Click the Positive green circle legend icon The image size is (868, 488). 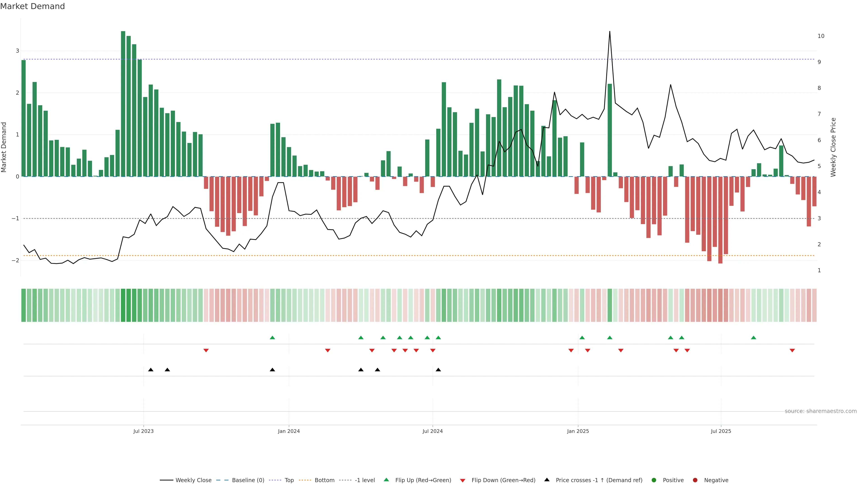point(654,480)
